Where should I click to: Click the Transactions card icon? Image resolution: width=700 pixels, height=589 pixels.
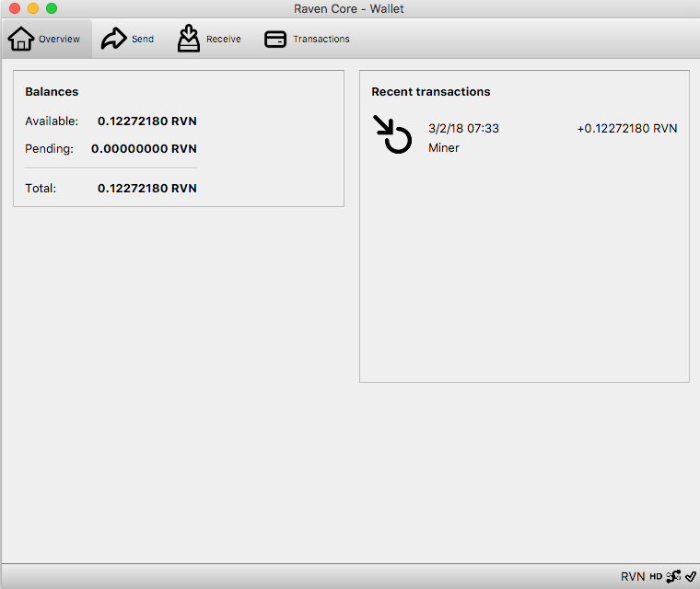pos(275,39)
